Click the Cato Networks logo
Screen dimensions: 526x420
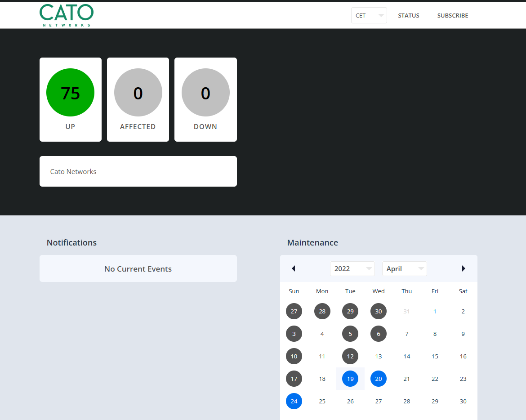tap(66, 15)
